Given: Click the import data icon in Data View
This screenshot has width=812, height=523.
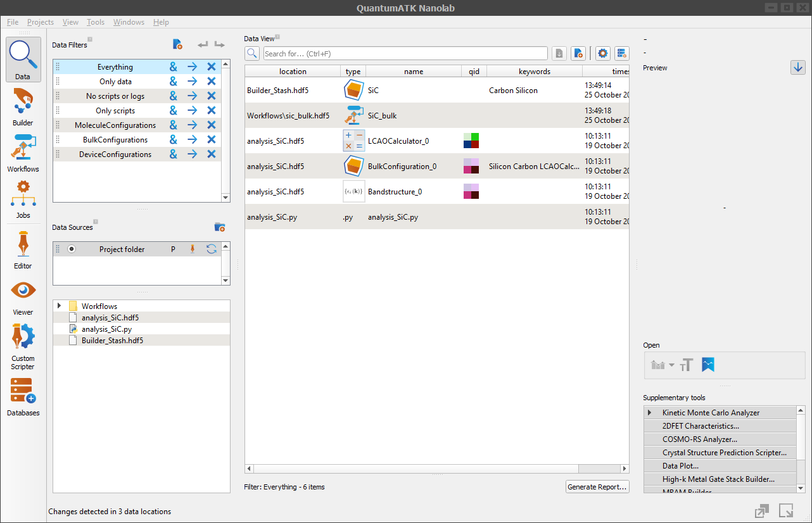Looking at the screenshot, I should pos(559,53).
